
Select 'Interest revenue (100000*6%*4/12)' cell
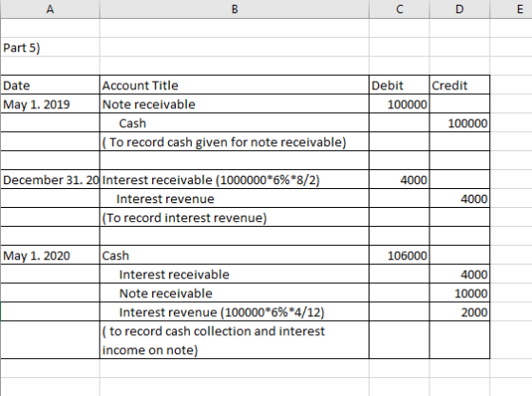point(234,311)
